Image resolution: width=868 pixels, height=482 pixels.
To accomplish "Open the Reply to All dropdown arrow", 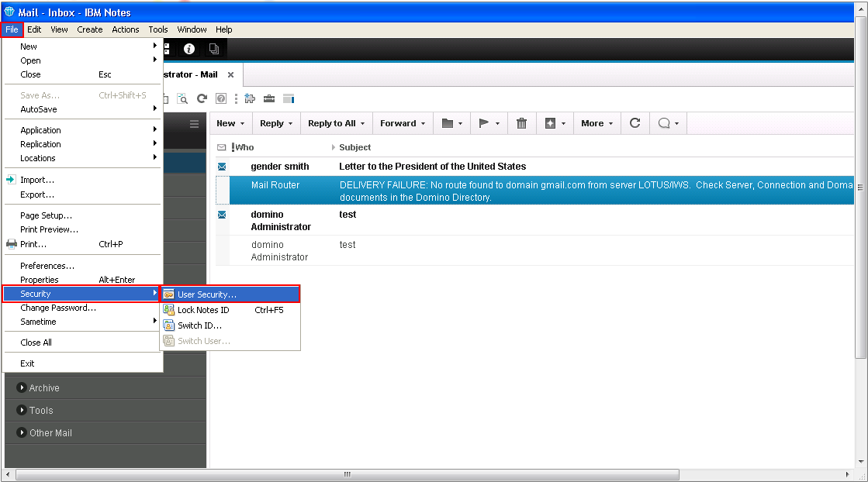I will tap(361, 122).
